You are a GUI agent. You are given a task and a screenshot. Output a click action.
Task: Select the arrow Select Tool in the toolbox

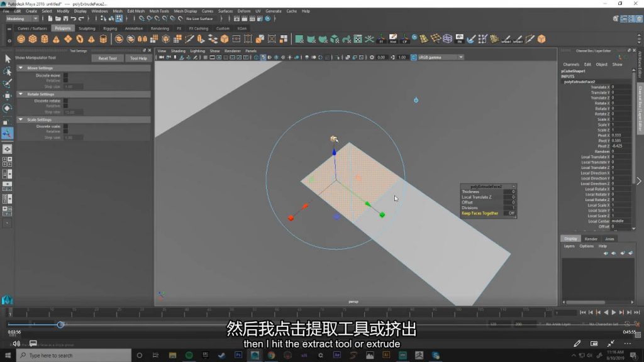click(8, 58)
